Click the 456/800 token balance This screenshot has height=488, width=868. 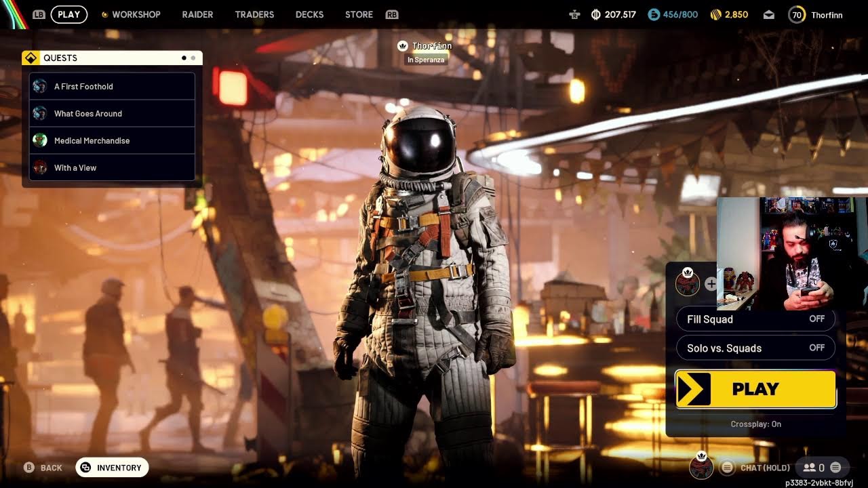pos(680,14)
